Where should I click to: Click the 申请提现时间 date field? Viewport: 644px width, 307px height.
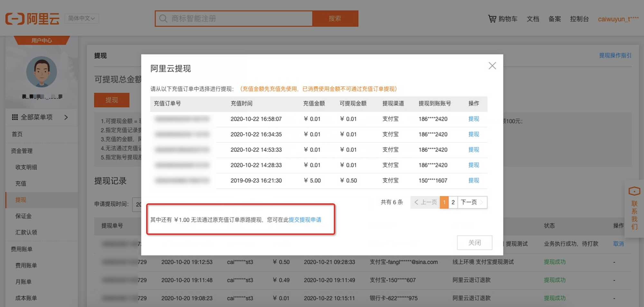137,204
